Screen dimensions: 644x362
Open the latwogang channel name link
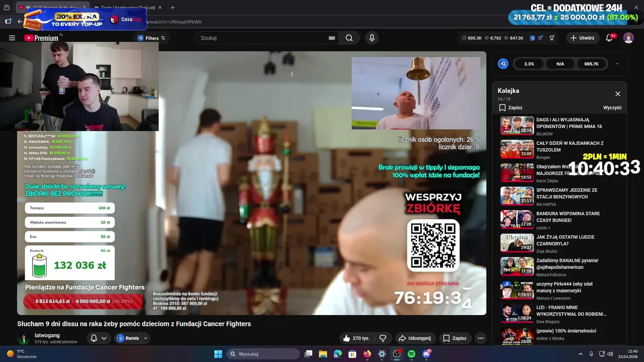47,335
